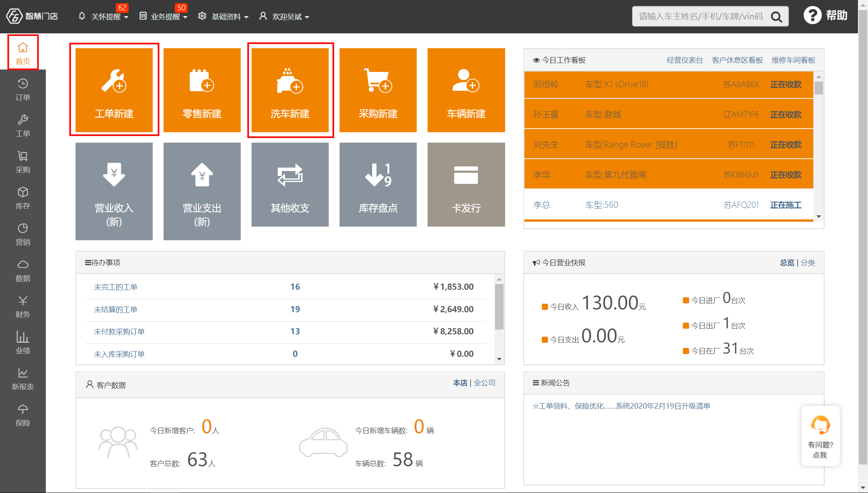Click the 今日收入 130.00 value
This screenshot has height=493, width=868.
(610, 303)
